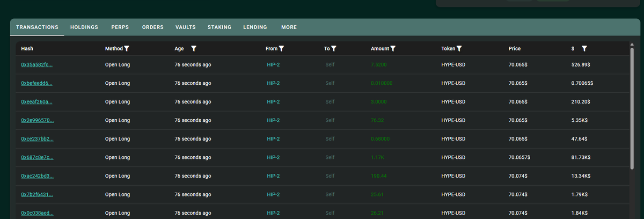Select the amount value 7.5200
The width and height of the screenshot is (644, 219).
point(379,64)
